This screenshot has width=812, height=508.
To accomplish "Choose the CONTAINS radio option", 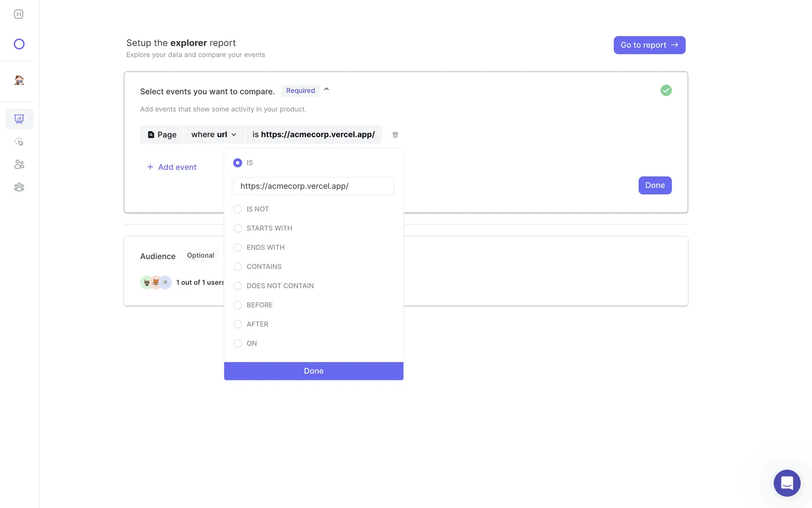I will (238, 267).
